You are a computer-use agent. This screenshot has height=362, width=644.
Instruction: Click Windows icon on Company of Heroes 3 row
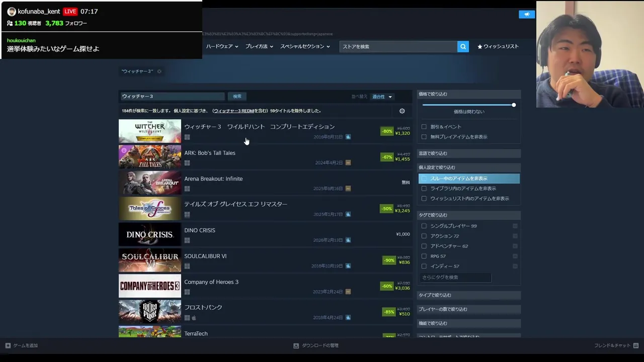[x=187, y=292]
